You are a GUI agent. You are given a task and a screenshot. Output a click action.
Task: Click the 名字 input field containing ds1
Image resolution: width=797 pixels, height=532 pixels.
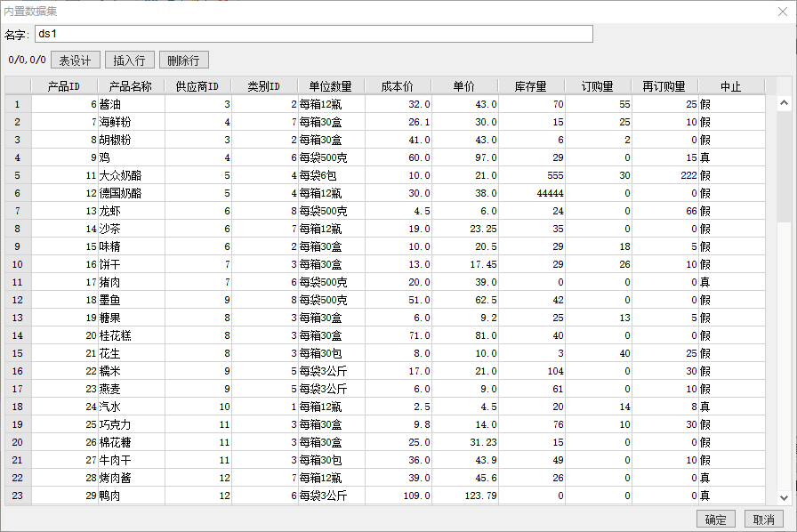pyautogui.click(x=314, y=34)
